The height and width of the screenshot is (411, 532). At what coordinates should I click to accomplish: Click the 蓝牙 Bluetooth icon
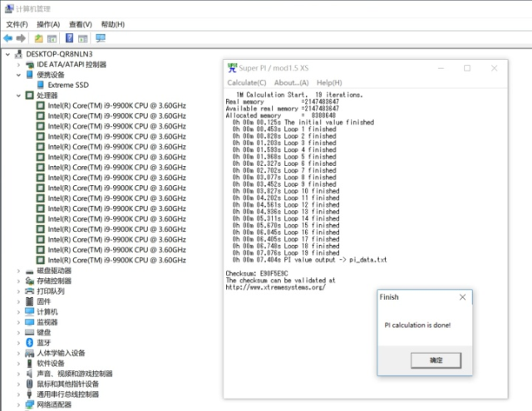click(30, 343)
